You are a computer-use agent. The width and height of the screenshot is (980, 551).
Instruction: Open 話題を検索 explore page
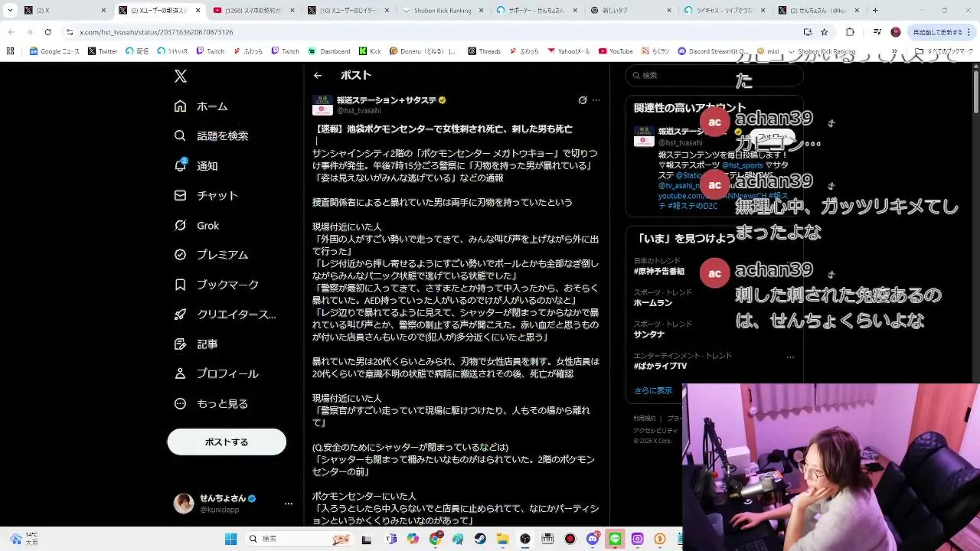(x=211, y=135)
